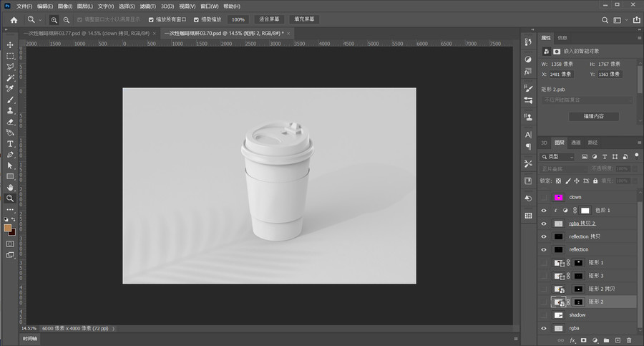
Task: Open the Edit Toolbar three-dots button
Action: tap(10, 209)
